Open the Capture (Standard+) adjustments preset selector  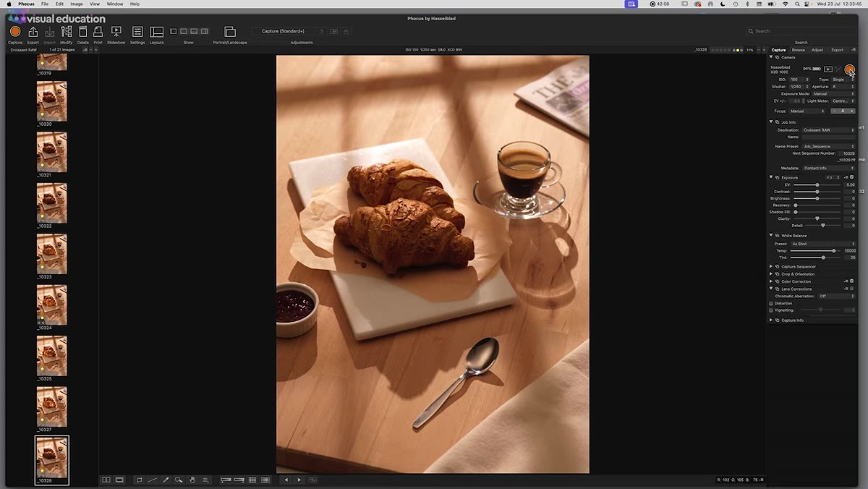tap(283, 31)
